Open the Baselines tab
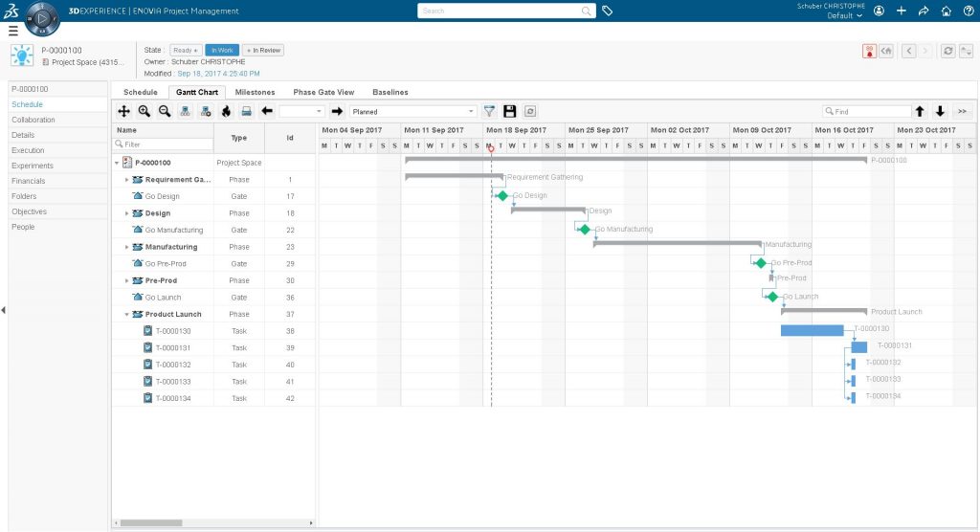980x532 pixels. pyautogui.click(x=390, y=92)
